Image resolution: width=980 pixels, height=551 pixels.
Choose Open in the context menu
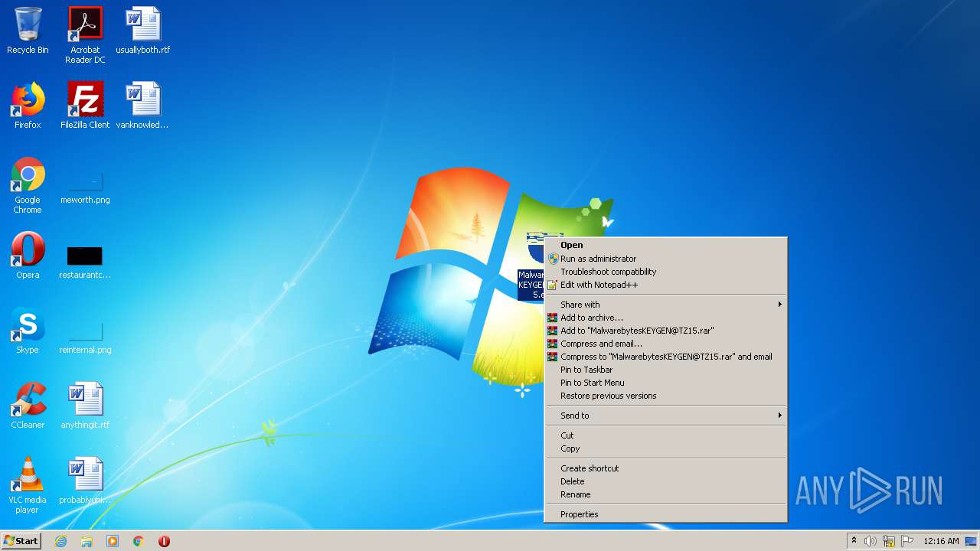pos(665,245)
